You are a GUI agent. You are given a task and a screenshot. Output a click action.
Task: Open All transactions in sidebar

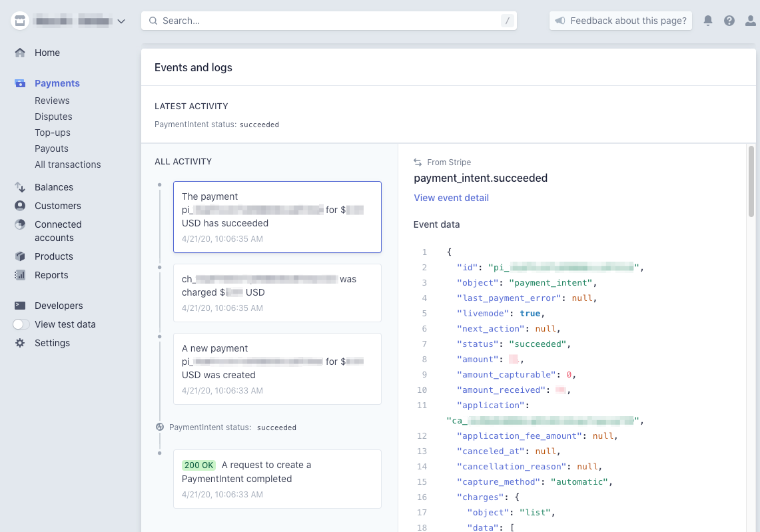(x=68, y=164)
